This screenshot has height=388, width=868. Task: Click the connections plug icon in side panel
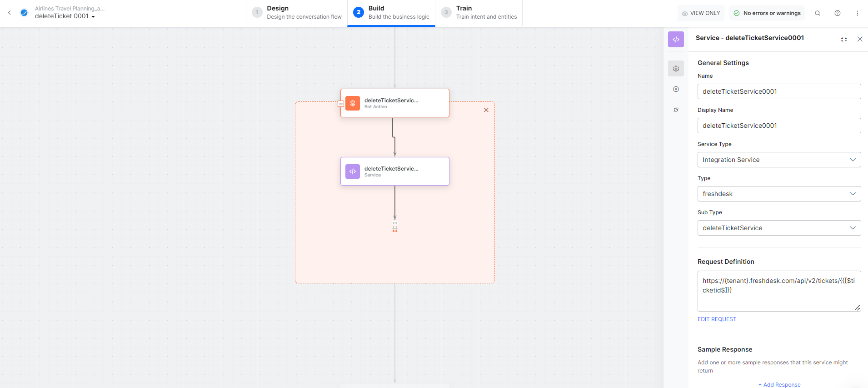[x=676, y=110]
